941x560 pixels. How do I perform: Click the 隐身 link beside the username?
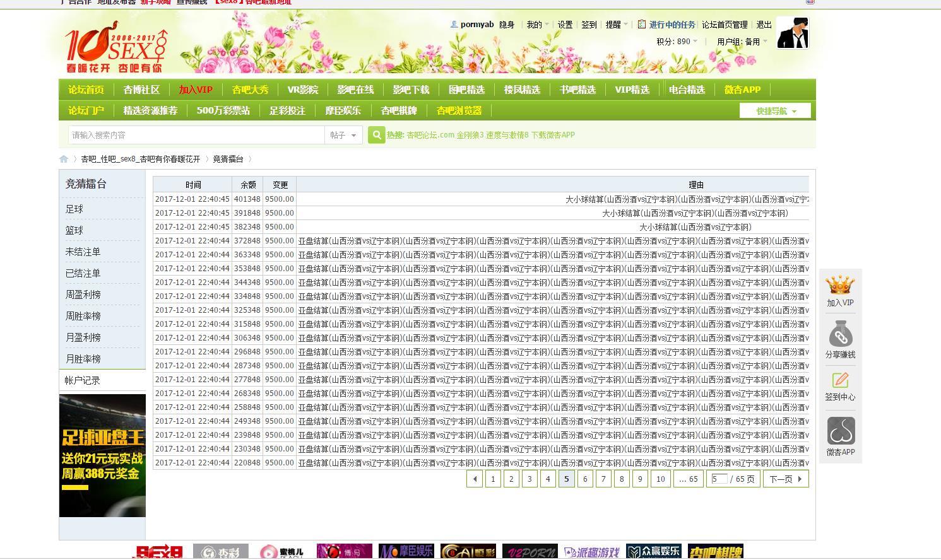tap(507, 25)
